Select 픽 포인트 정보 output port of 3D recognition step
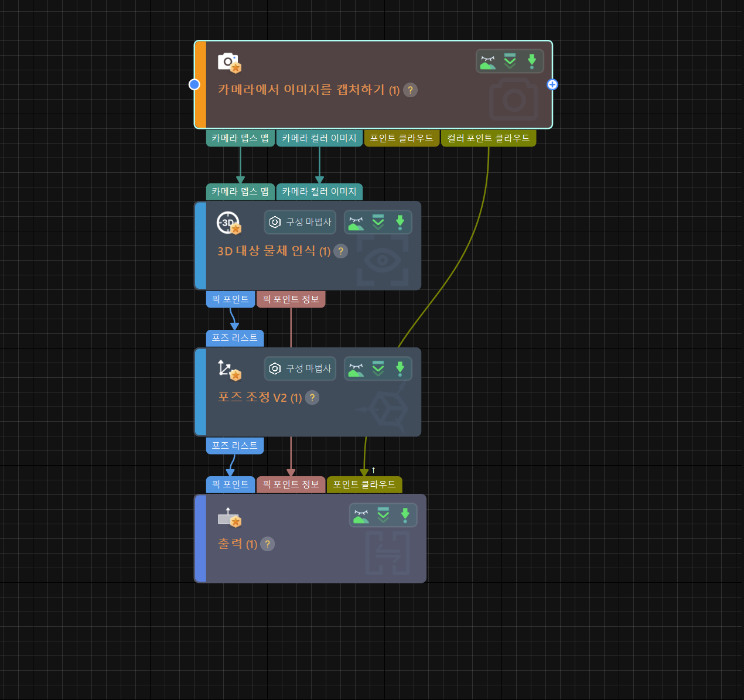This screenshot has width=744, height=700. pos(291,299)
